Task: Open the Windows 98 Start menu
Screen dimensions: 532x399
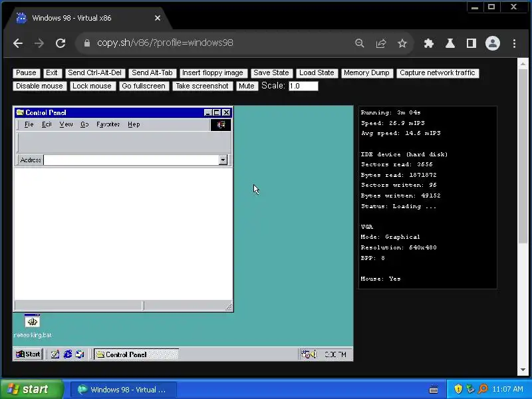Action: [x=28, y=354]
